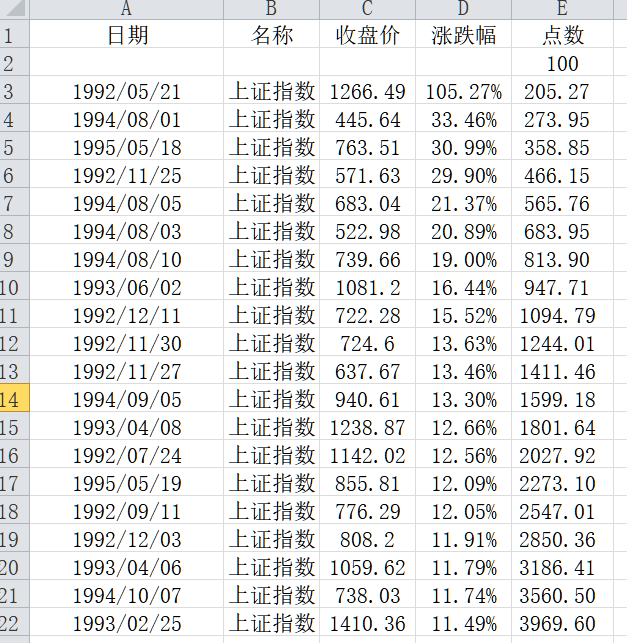Click 上证指数 cell in row 12
This screenshot has height=643, width=627.
pyautogui.click(x=271, y=342)
